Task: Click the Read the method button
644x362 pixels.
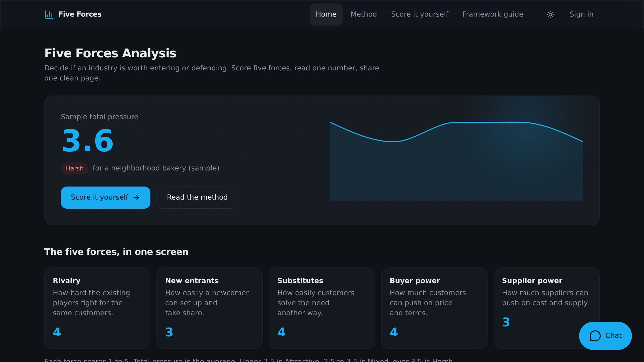Action: click(197, 197)
